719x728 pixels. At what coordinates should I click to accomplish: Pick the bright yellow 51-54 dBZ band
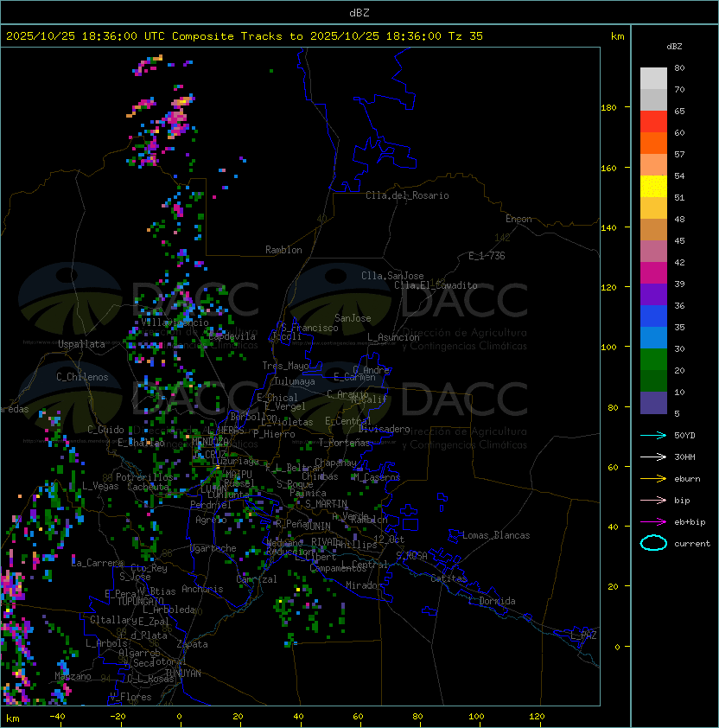(653, 186)
